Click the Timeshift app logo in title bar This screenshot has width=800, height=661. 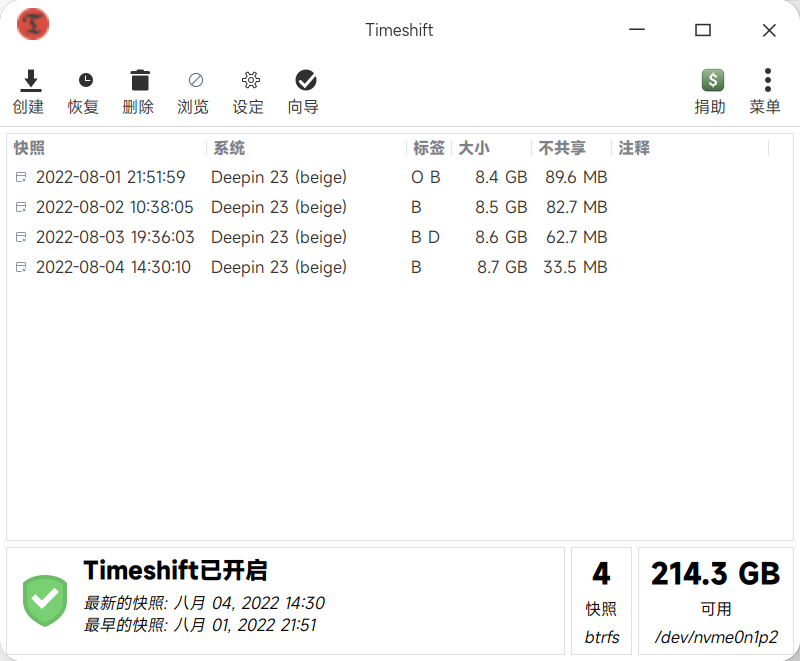point(33,24)
